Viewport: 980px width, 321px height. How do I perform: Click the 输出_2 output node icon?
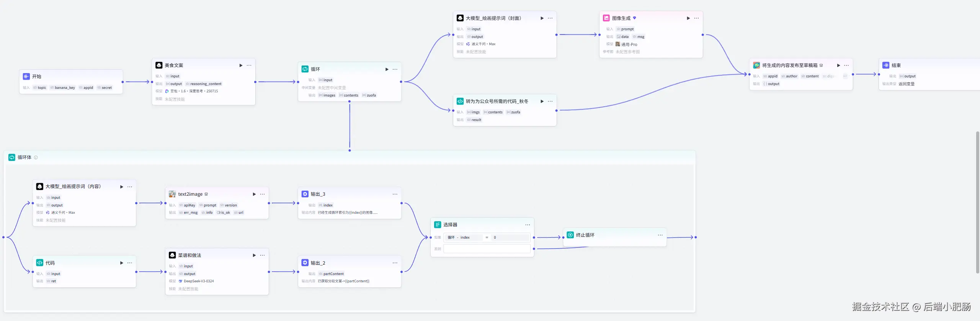point(305,262)
